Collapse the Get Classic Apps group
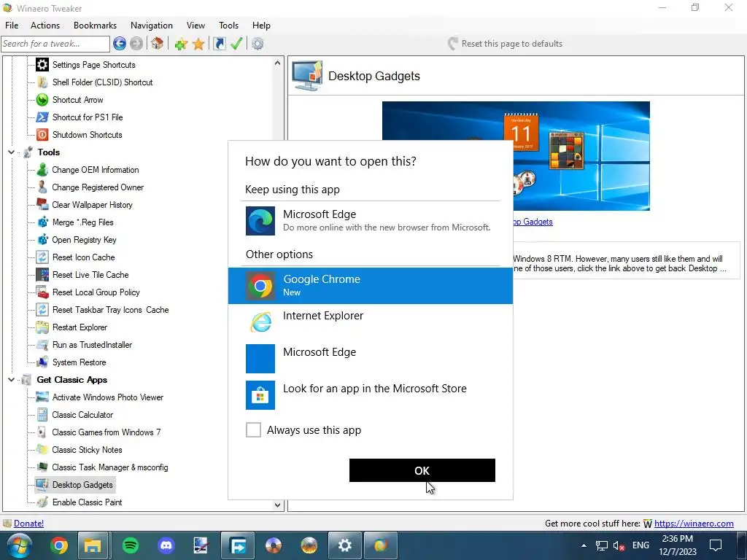747x560 pixels. click(11, 380)
